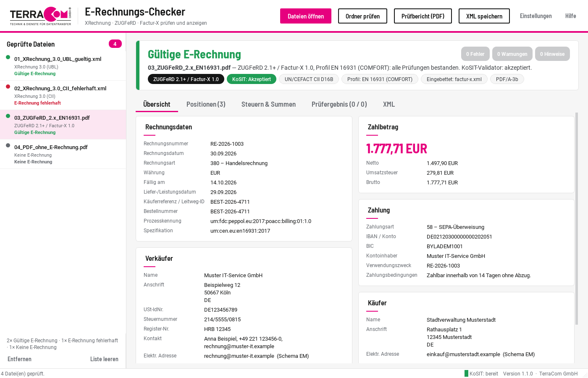Click the Netto amount 1.497,90 EUR
The height and width of the screenshot is (378, 588).
tap(442, 163)
